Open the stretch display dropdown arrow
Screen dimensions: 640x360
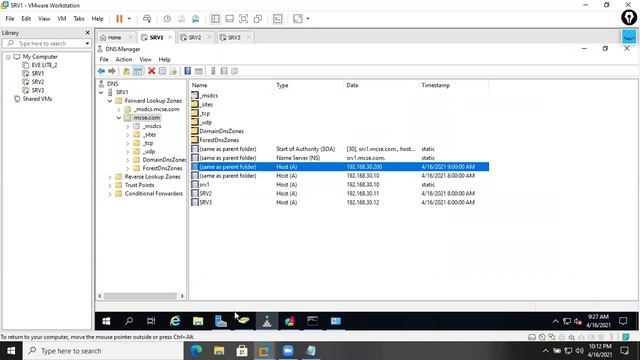click(308, 19)
